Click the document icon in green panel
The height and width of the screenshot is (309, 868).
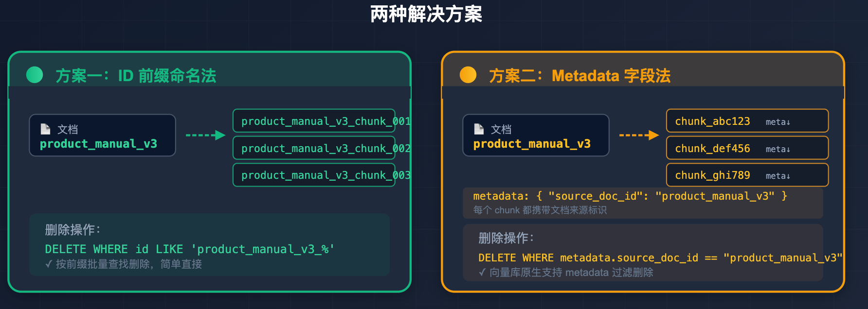[46, 129]
